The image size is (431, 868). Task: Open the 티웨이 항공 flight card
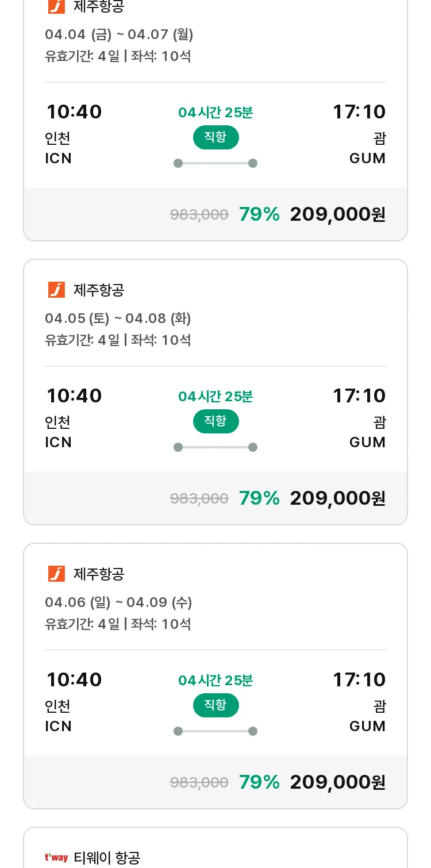[215, 848]
